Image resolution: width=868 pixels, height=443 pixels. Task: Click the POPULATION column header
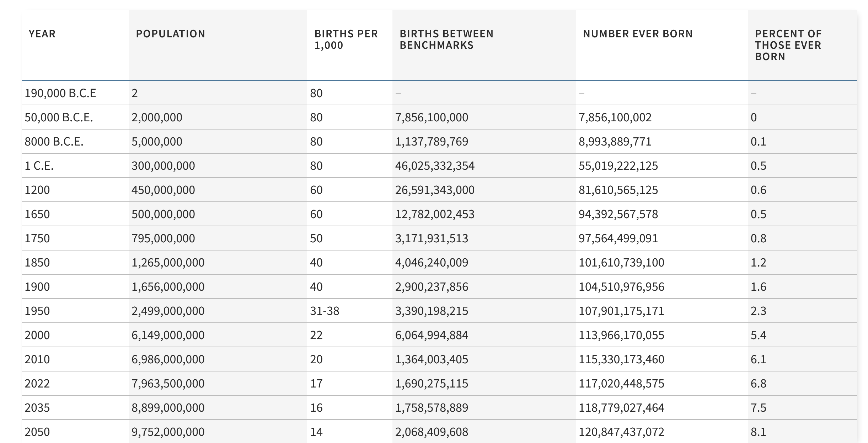click(171, 34)
